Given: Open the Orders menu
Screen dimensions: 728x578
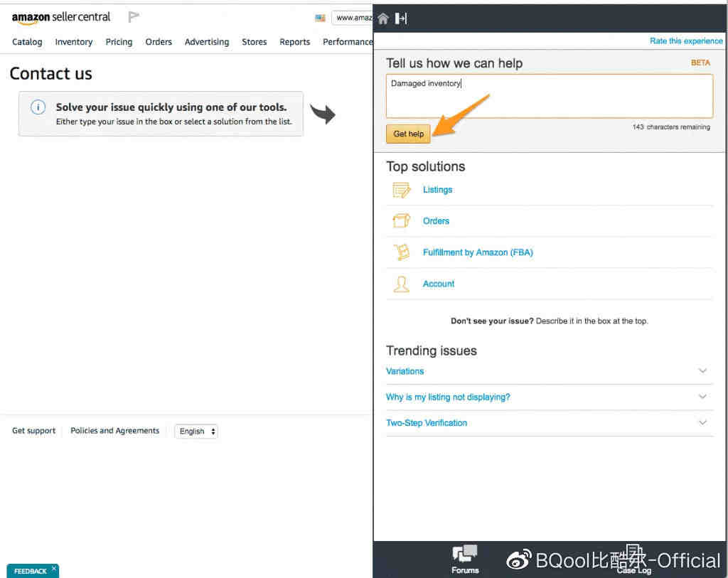Looking at the screenshot, I should point(159,42).
